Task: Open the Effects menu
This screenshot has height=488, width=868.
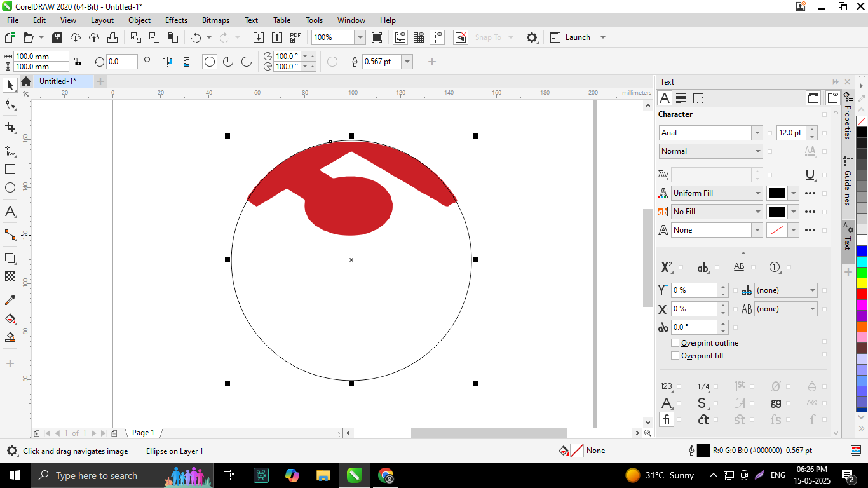Action: tap(176, 20)
